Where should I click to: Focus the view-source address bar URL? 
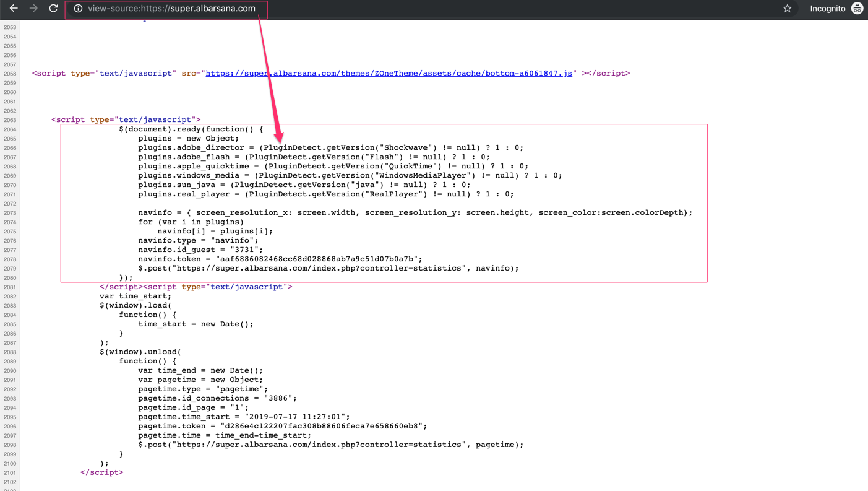[171, 9]
